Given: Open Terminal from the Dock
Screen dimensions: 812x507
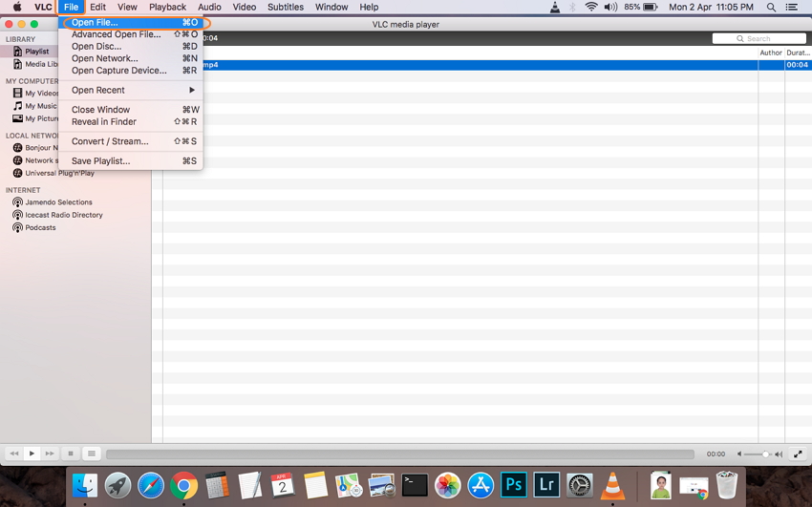Looking at the screenshot, I should [x=415, y=486].
